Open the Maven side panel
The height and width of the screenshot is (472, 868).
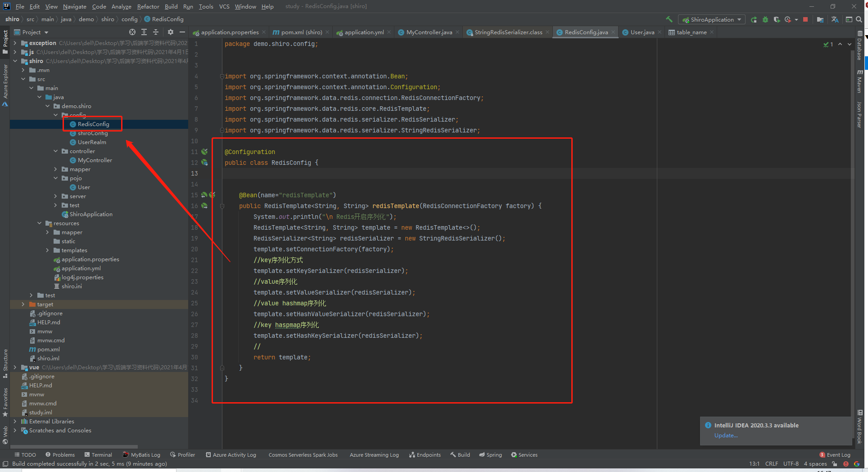click(860, 82)
